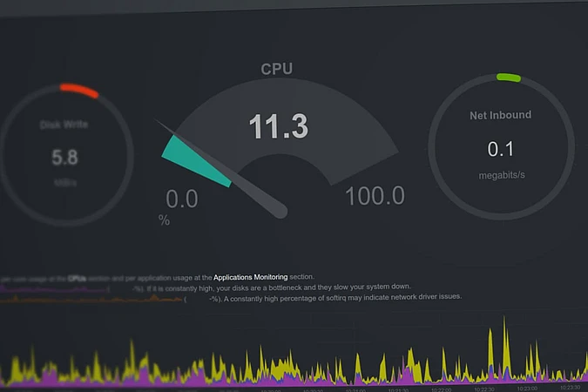Screen dimensions: 588x392
Task: Click the purple sparkline above the chart
Action: (x=52, y=288)
